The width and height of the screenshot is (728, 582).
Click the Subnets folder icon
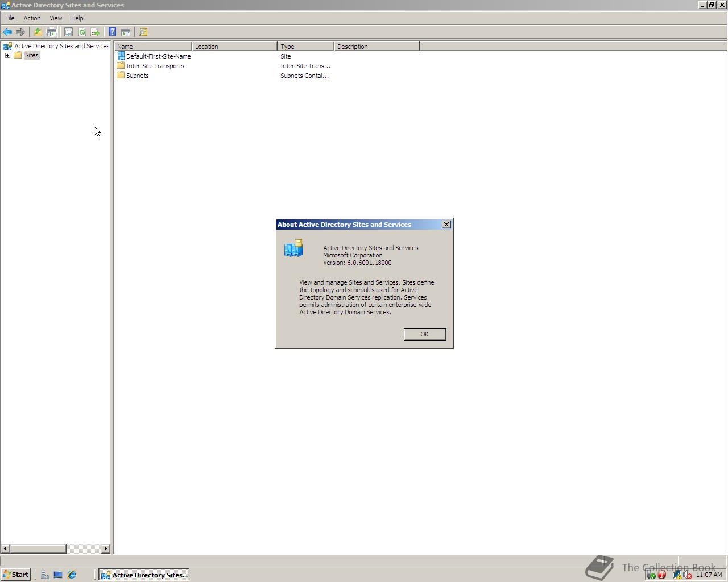[x=121, y=75]
